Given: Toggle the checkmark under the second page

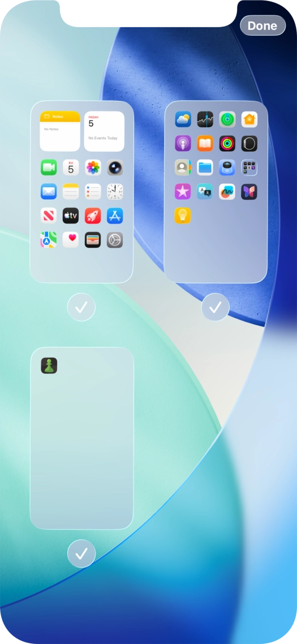Looking at the screenshot, I should click(215, 307).
